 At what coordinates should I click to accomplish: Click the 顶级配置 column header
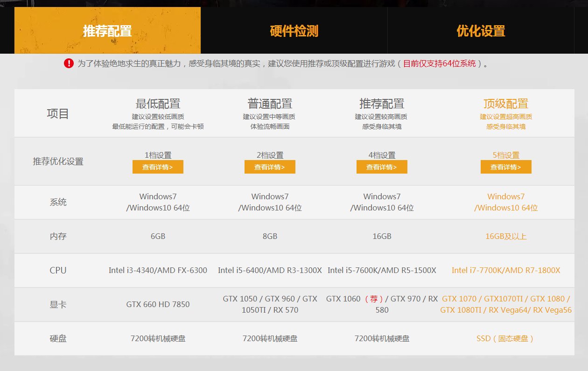[506, 104]
